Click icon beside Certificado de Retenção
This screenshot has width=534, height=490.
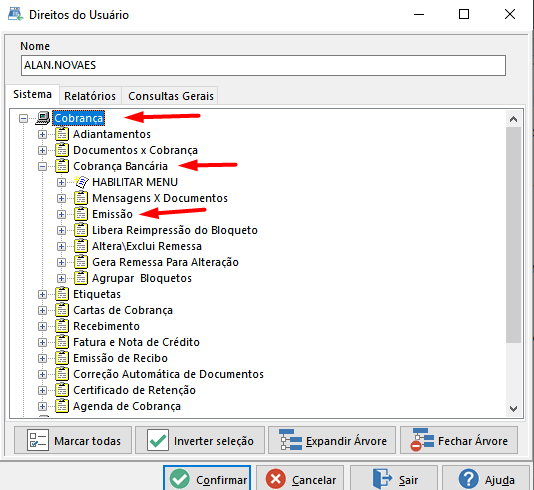pos(62,390)
